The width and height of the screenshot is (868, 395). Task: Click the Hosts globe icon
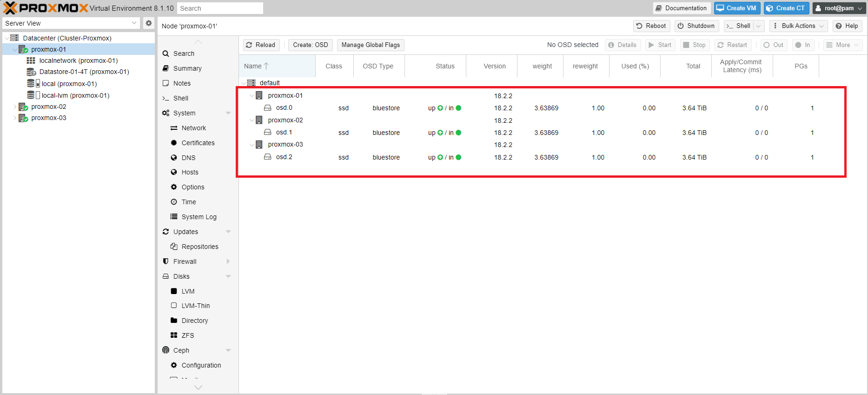pyautogui.click(x=174, y=172)
